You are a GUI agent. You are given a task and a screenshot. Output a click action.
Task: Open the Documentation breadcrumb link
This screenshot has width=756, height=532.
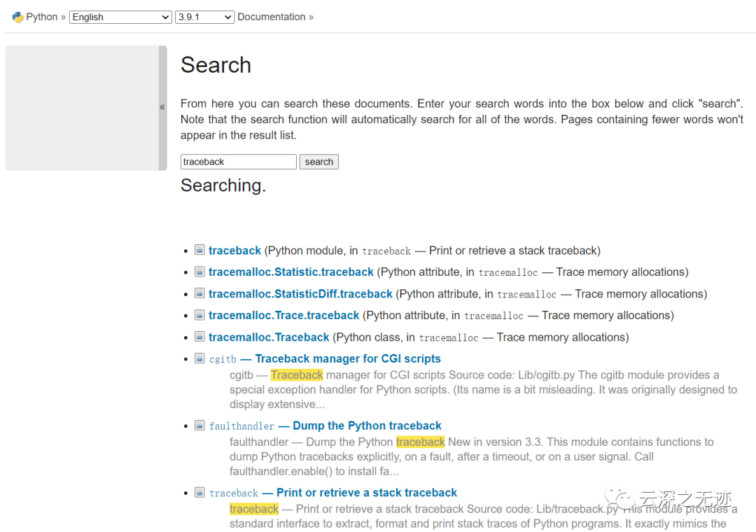pos(271,17)
